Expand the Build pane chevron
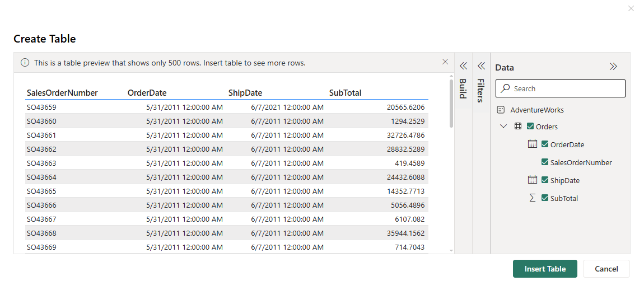The image size is (644, 290). click(463, 66)
